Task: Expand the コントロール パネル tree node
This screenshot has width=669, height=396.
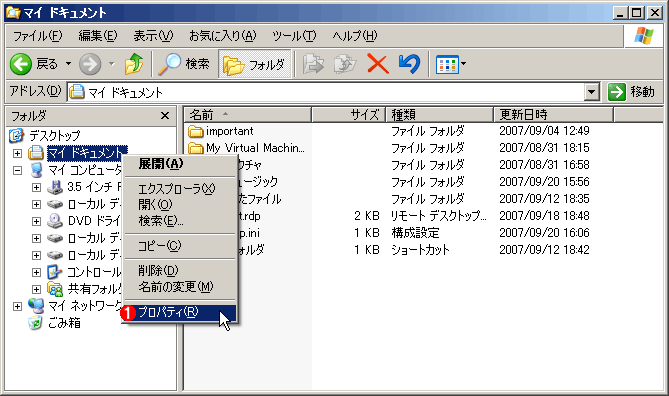Action: point(36,272)
